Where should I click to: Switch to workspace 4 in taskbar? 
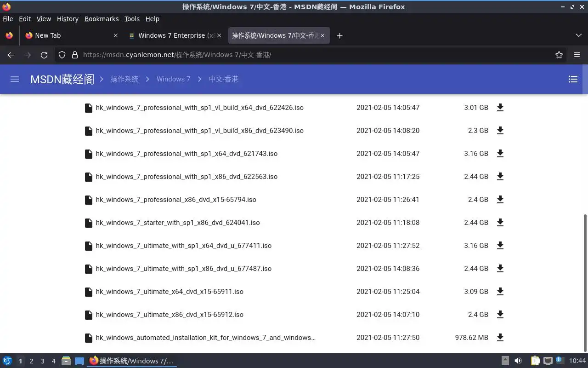tap(53, 361)
